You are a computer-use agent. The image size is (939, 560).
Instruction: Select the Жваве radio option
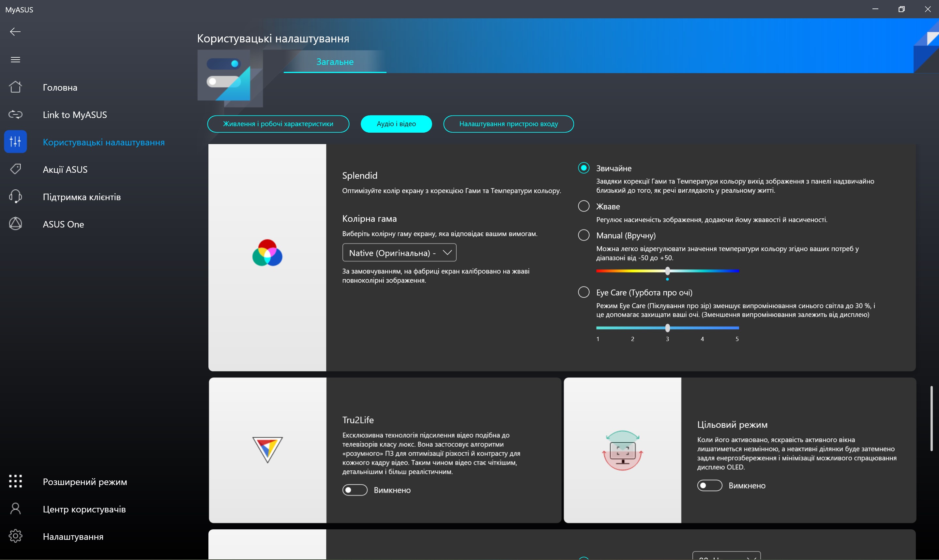click(x=584, y=206)
